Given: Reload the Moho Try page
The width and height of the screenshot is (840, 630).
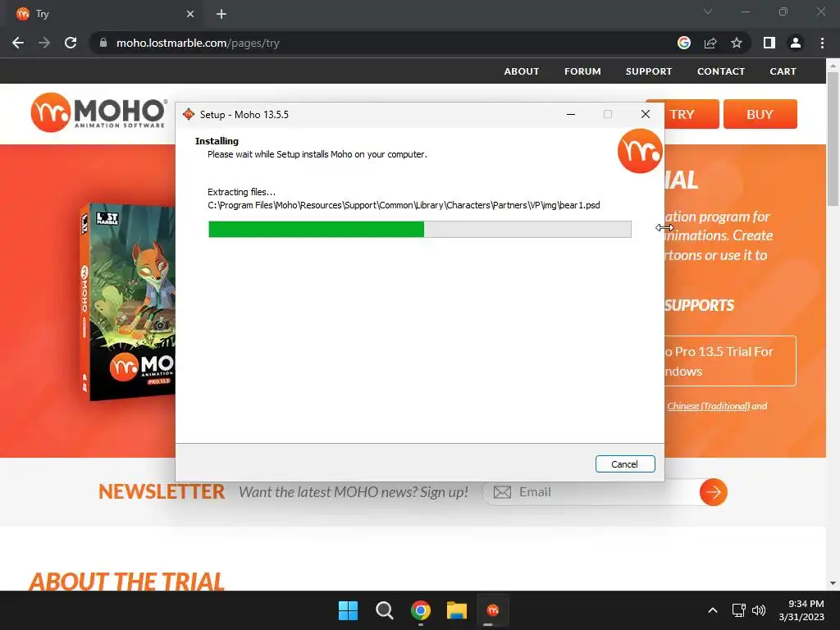Looking at the screenshot, I should click(x=71, y=43).
